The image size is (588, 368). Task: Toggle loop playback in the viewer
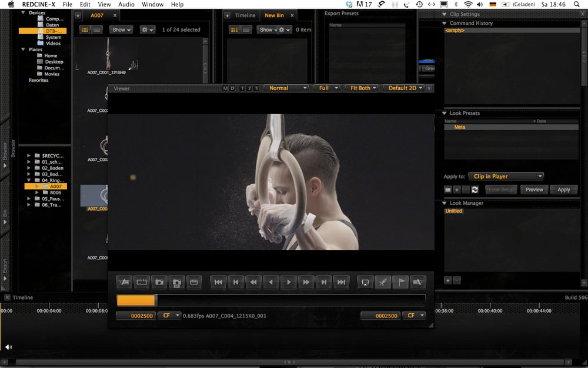(x=141, y=282)
